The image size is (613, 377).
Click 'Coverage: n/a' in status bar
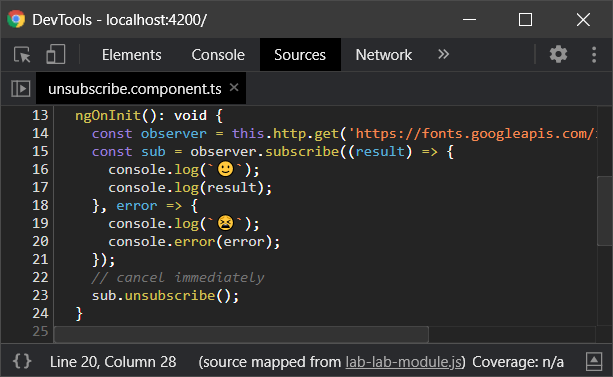point(518,362)
